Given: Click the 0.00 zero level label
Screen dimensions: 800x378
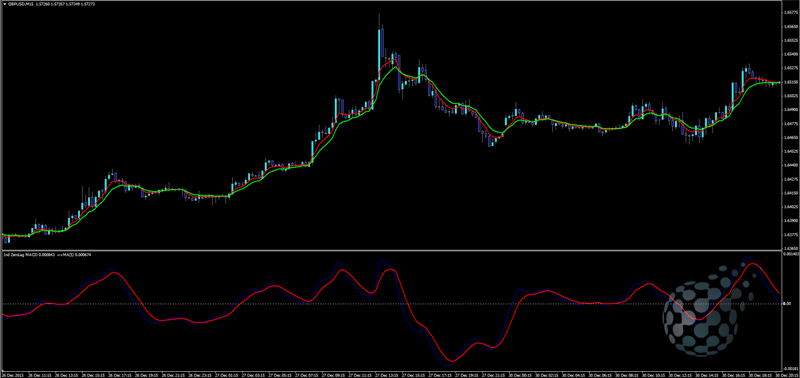Looking at the screenshot, I should tap(788, 304).
